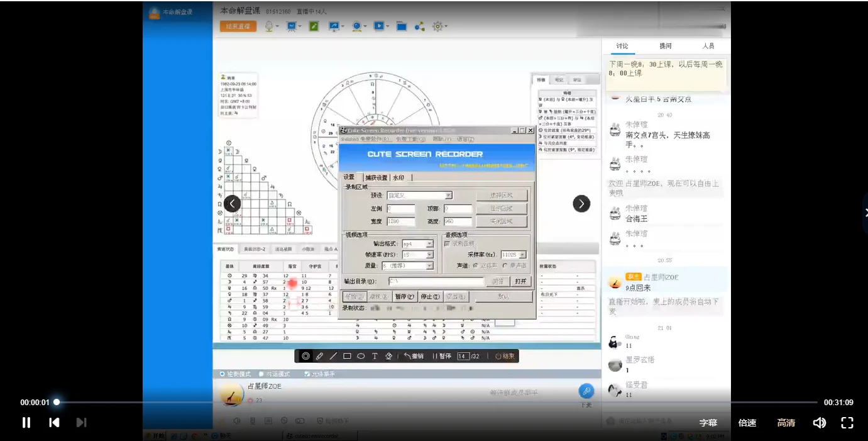This screenshot has width=868, height=441.
Task: Click the orange 结束直播 button
Action: [x=238, y=26]
